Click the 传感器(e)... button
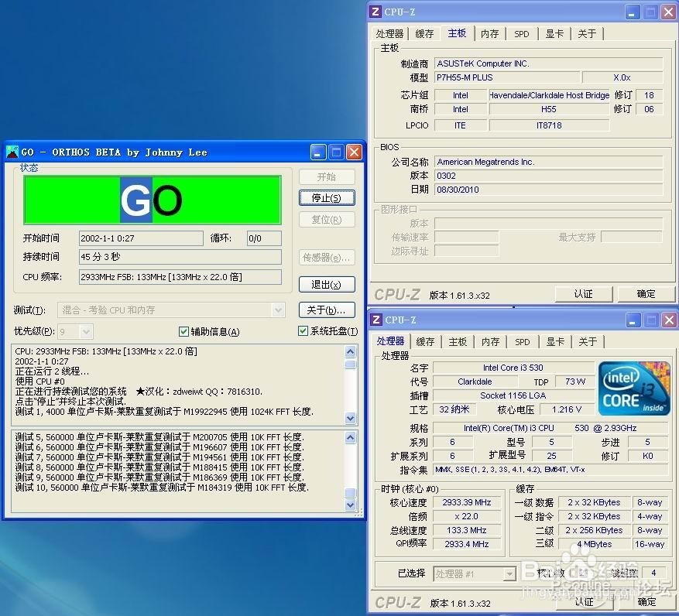Screen dimensions: 679x616 (327, 258)
